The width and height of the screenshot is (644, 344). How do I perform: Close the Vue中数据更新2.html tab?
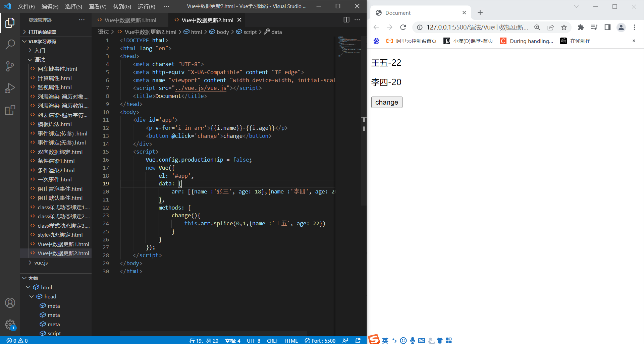point(239,20)
